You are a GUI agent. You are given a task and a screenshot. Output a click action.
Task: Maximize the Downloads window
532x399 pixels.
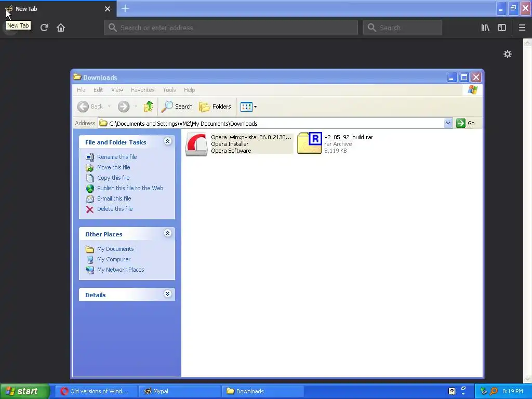464,77
